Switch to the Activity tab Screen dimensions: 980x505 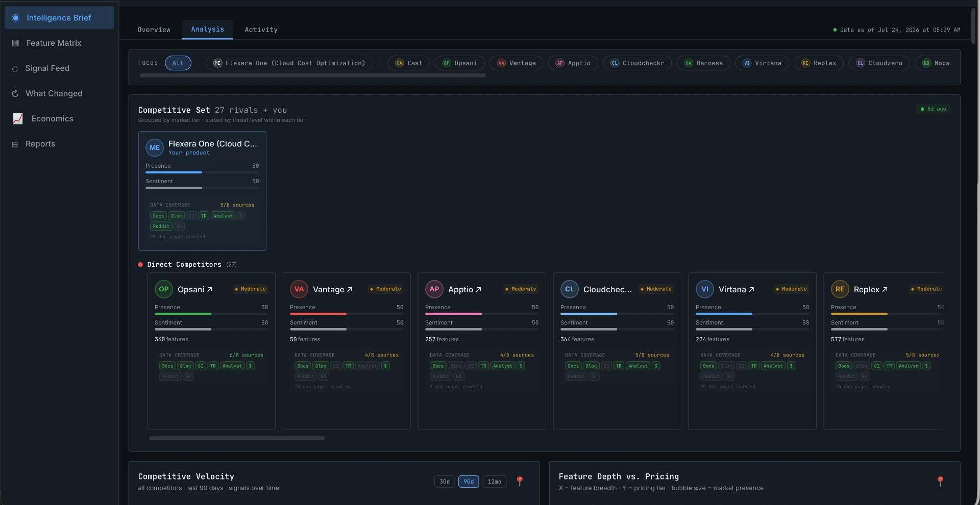pos(261,30)
